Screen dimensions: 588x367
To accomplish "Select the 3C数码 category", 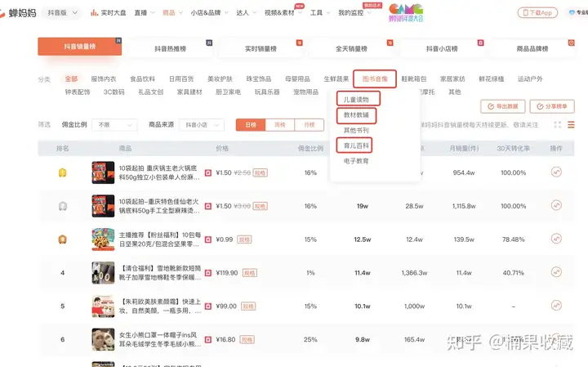I will point(114,92).
